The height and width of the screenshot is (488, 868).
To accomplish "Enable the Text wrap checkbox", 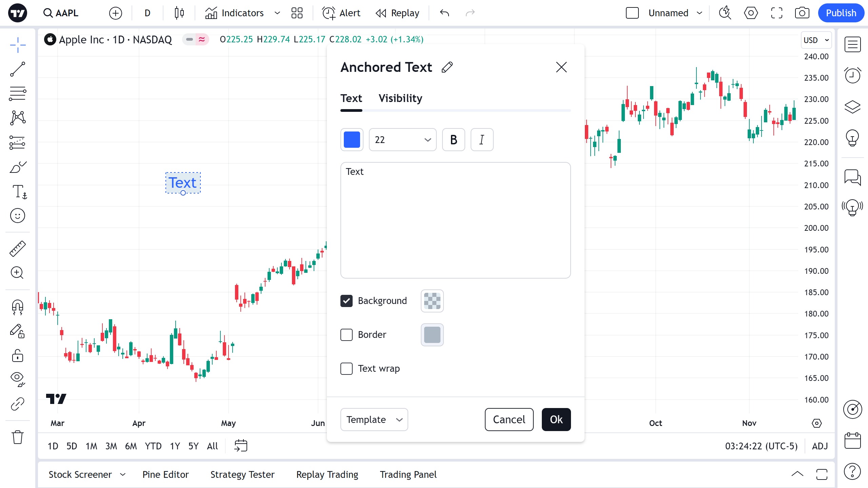I will click(347, 369).
